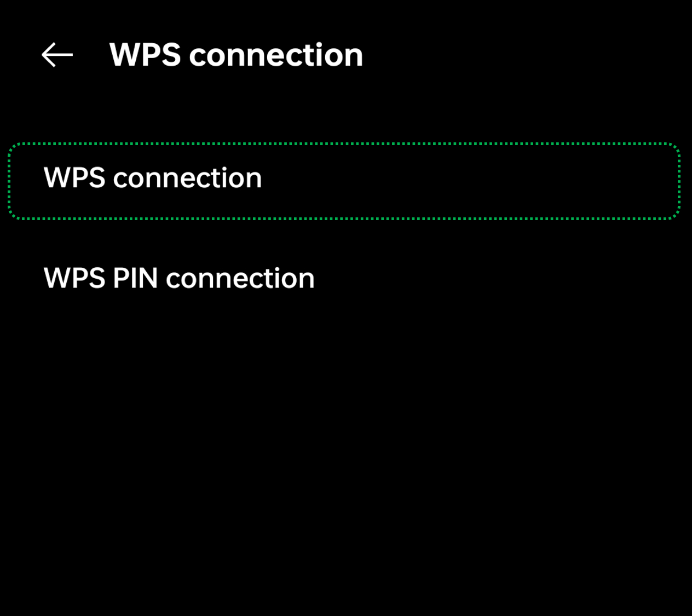Image resolution: width=692 pixels, height=616 pixels.
Task: Click the WPS PIN connection label
Action: pos(179,279)
